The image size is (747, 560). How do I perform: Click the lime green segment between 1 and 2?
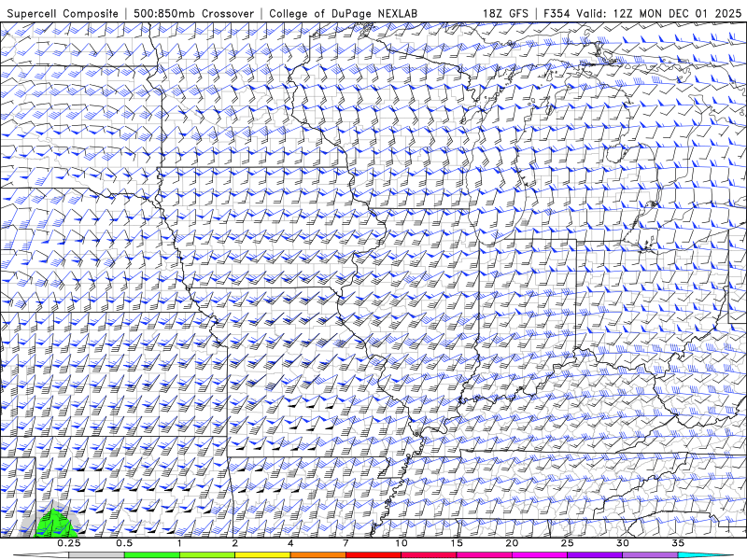pos(207,555)
